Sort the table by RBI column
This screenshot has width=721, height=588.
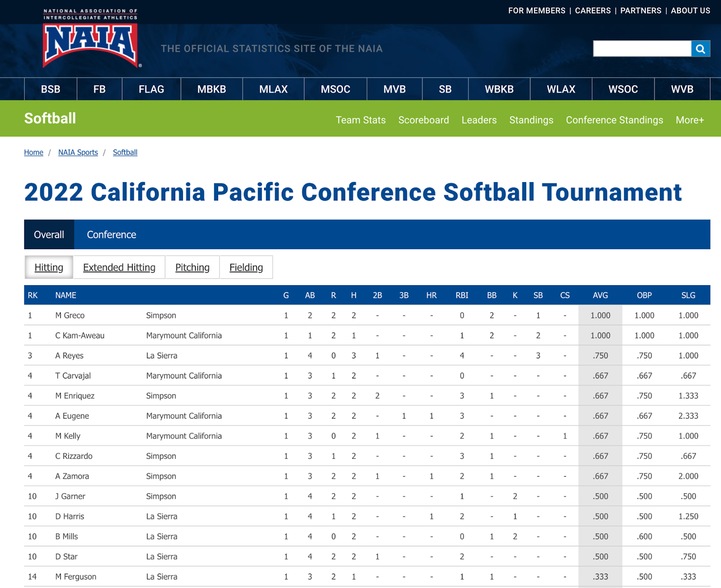pos(462,295)
